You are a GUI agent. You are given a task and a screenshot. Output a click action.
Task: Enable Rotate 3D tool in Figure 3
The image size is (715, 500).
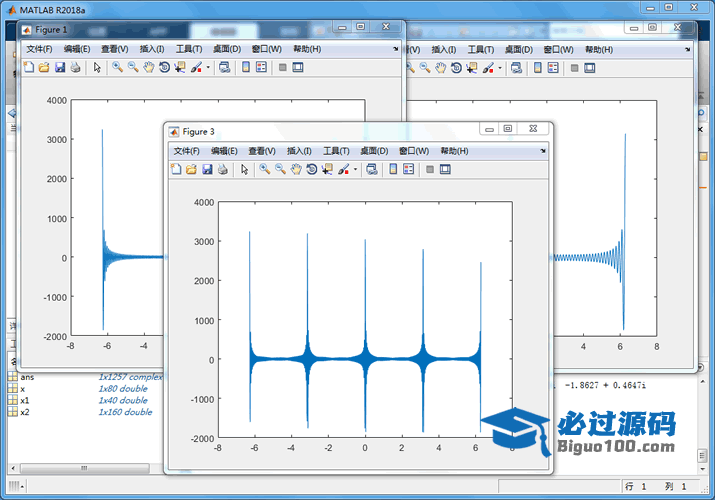311,170
